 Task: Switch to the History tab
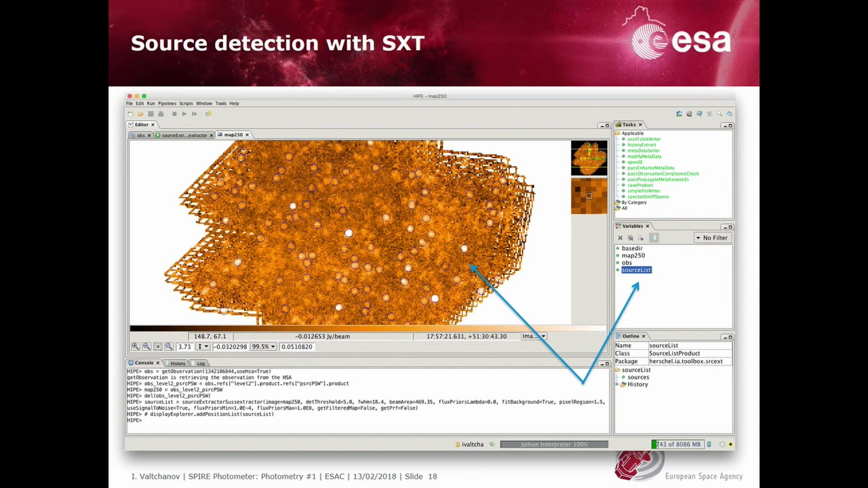(x=177, y=363)
